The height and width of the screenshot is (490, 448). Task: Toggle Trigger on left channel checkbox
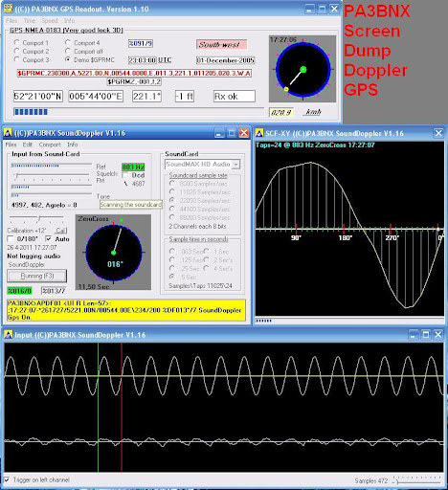(7, 479)
